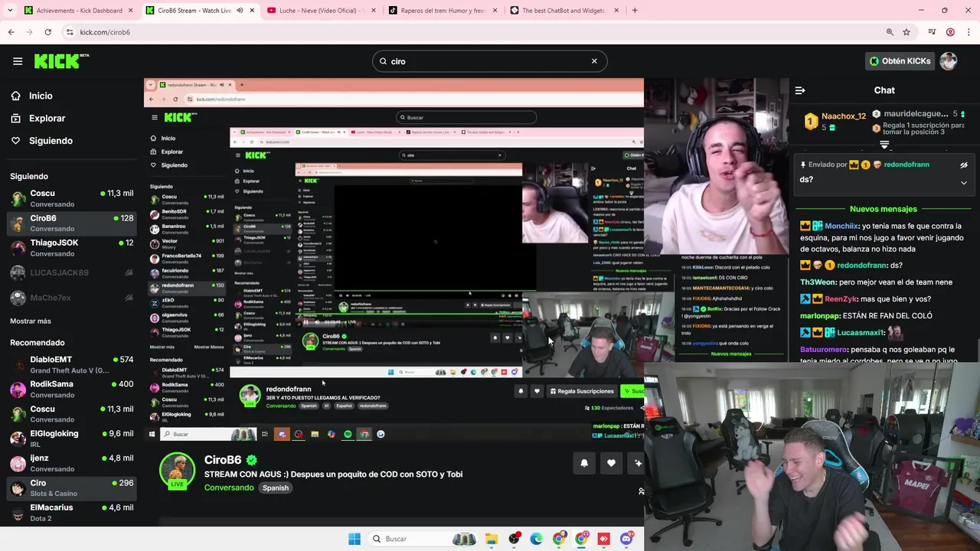The image size is (980, 551).
Task: Click the Obtén KICKs button
Action: (900, 61)
